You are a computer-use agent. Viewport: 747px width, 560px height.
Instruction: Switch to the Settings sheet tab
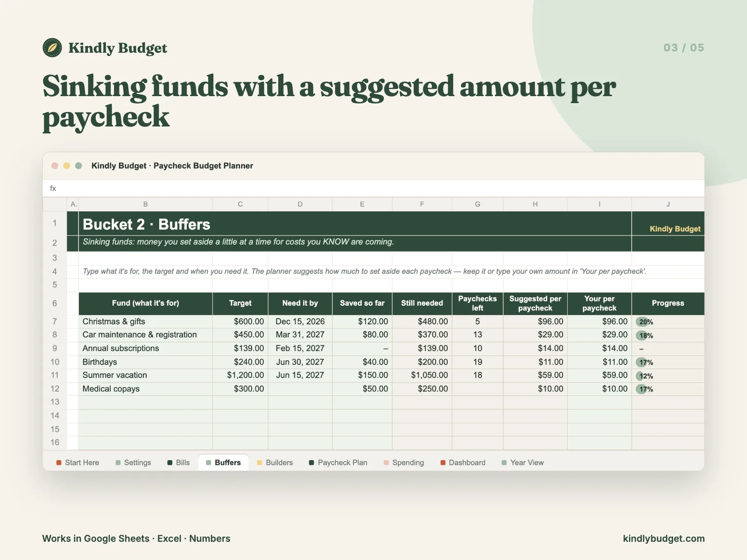pyautogui.click(x=133, y=462)
